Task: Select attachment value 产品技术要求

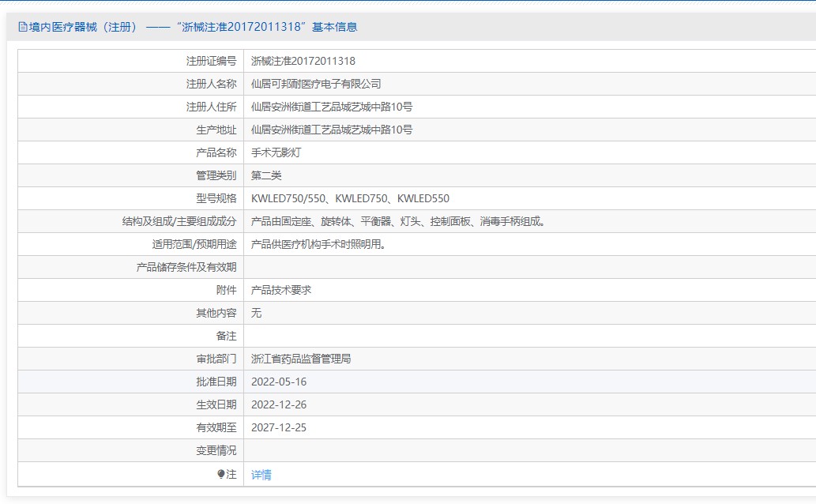Action: pos(281,290)
